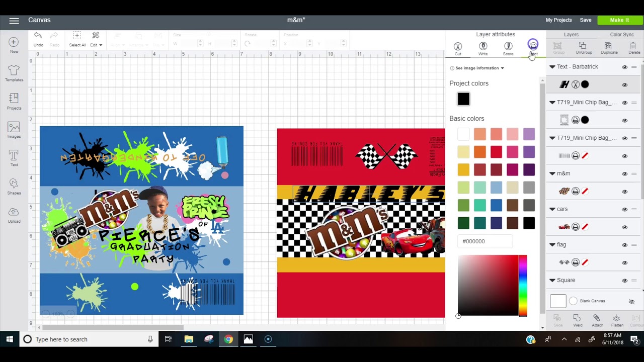Save the project

pyautogui.click(x=586, y=20)
